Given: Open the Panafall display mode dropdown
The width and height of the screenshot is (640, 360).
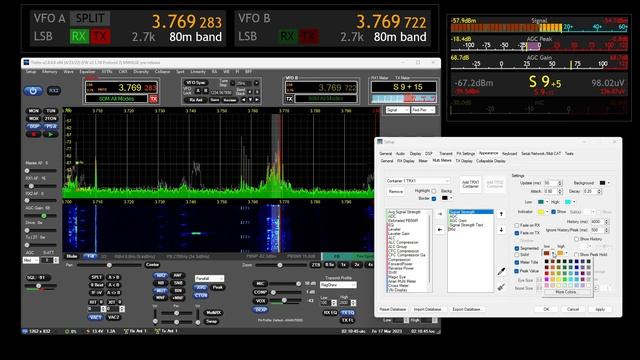Looking at the screenshot, I should (x=209, y=278).
